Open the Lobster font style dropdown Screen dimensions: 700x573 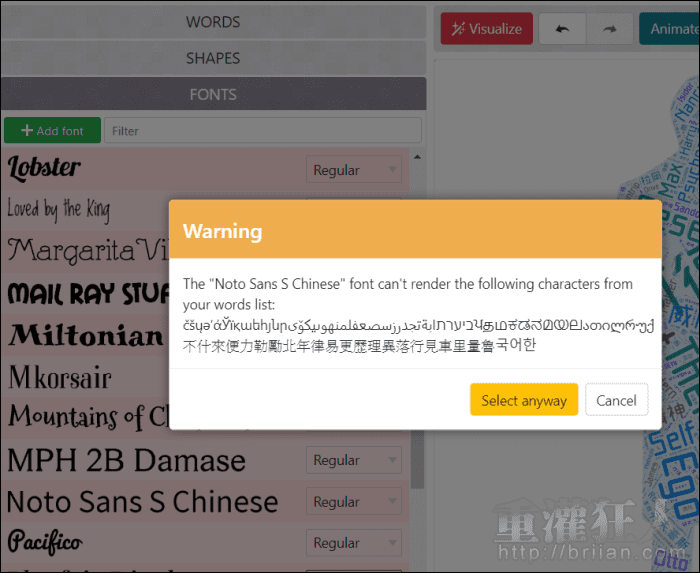coord(353,170)
